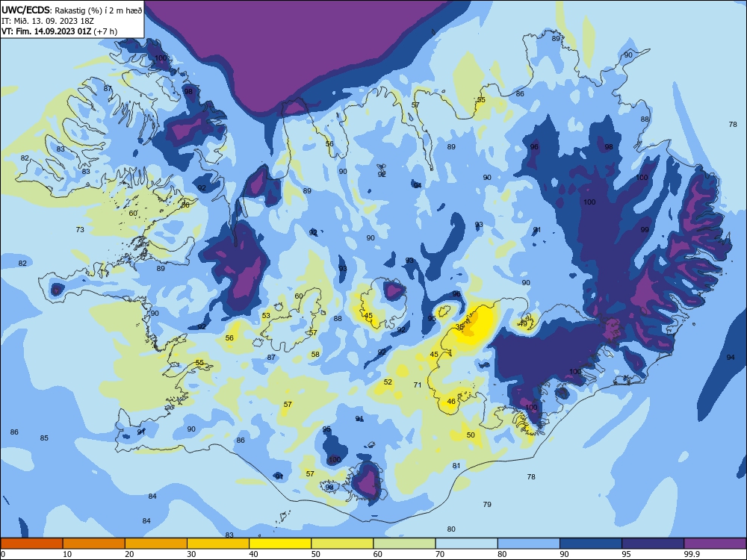Select the map humidity value 49
Image resolution: width=747 pixels, height=560 pixels.
(x=523, y=324)
